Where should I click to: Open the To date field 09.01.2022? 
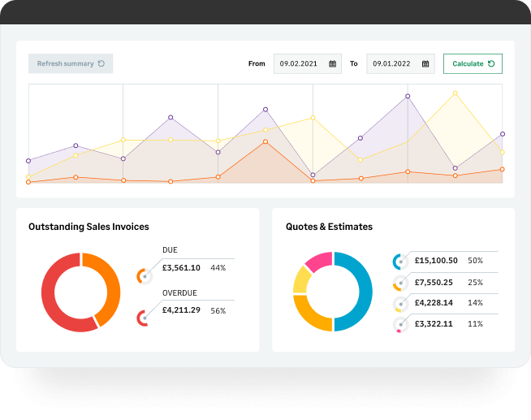coord(394,63)
